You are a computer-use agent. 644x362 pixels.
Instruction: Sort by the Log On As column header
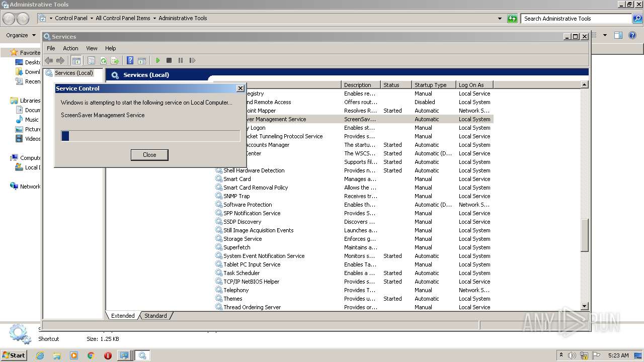[x=474, y=85]
